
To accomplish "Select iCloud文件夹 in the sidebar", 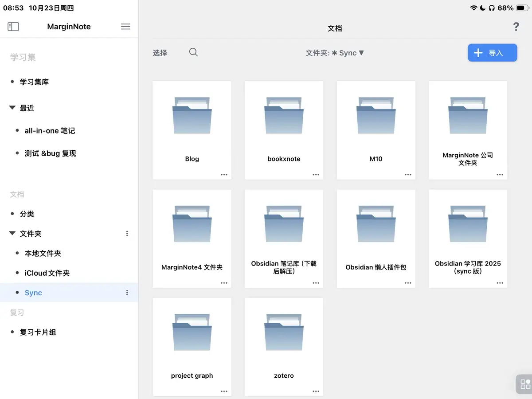I will pos(47,273).
